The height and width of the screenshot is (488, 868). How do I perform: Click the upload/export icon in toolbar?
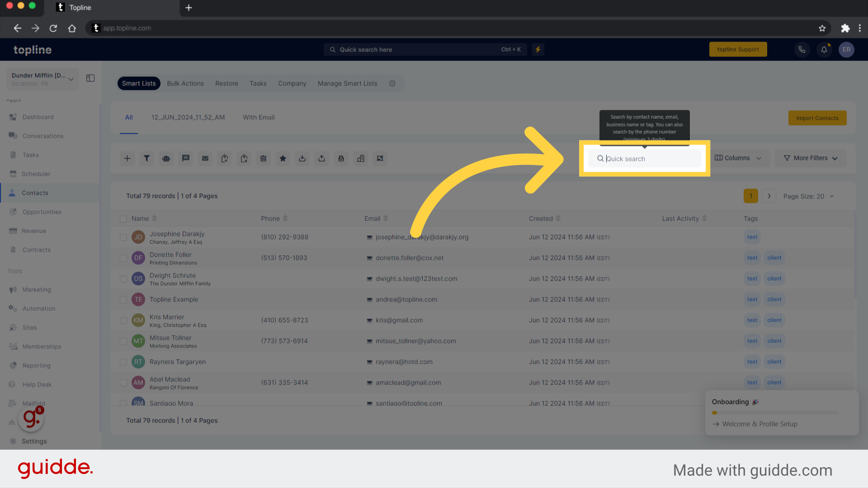point(322,159)
